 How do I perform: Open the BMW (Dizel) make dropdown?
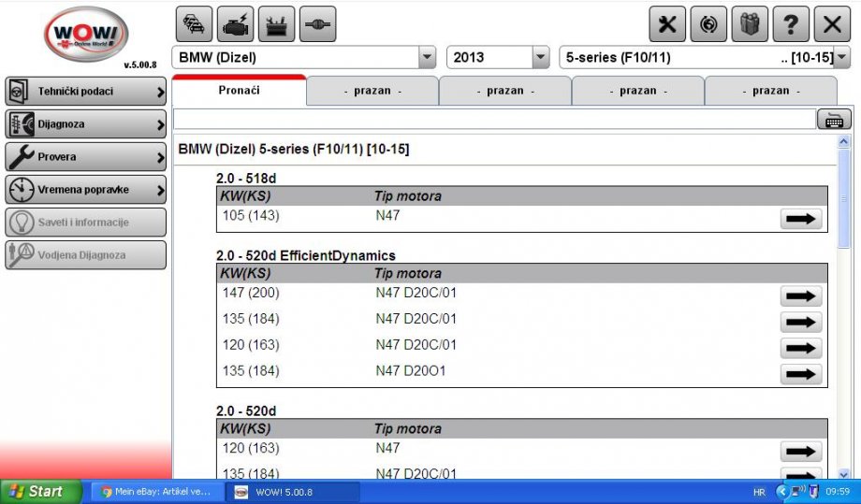[428, 58]
